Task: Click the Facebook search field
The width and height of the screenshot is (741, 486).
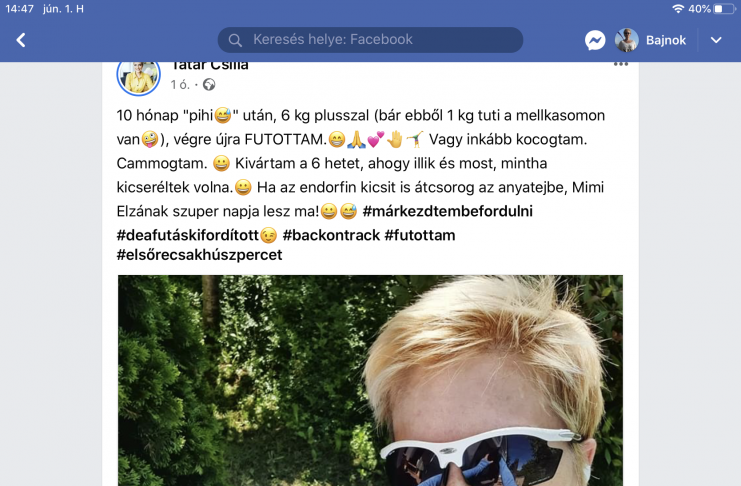Action: pyautogui.click(x=370, y=40)
